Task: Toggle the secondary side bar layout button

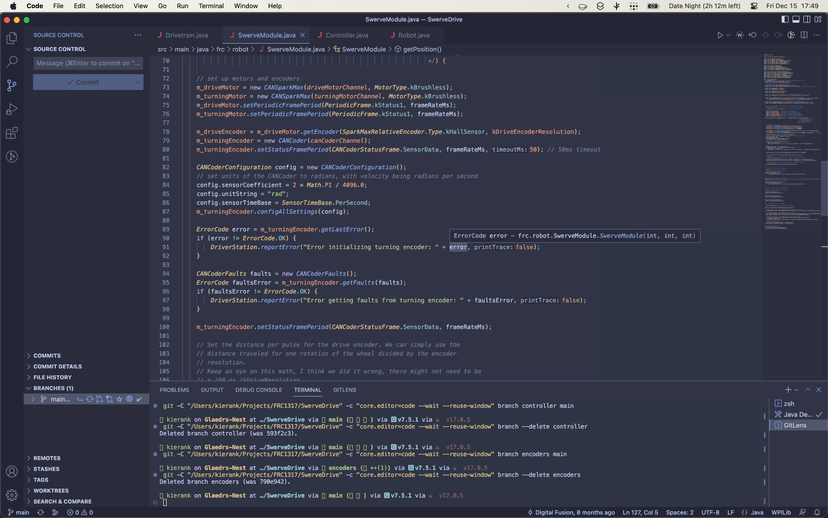Action: (807, 19)
